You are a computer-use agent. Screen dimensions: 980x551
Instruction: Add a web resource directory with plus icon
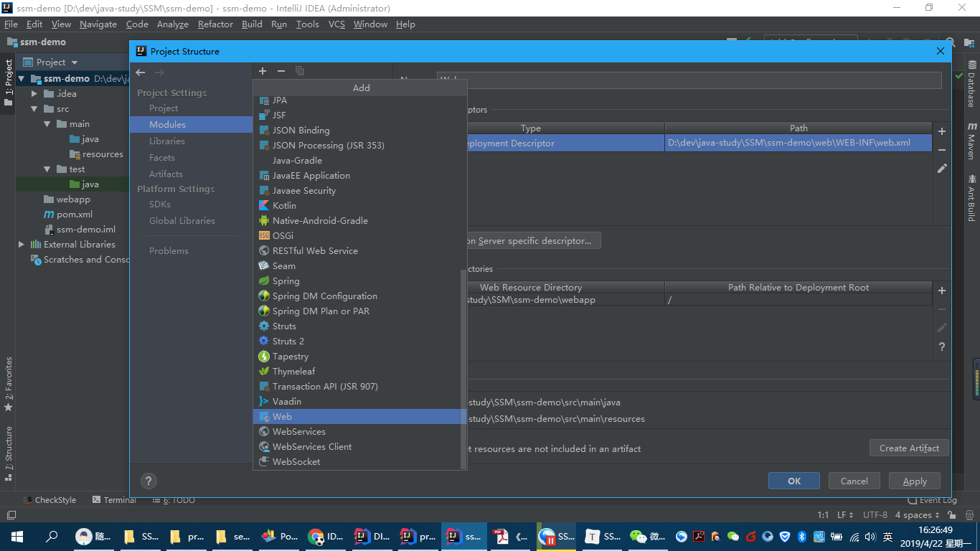pos(942,291)
